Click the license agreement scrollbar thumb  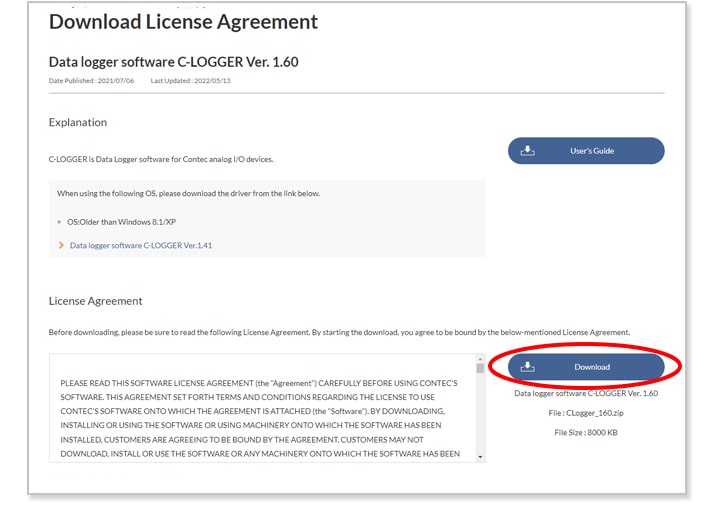(480, 368)
